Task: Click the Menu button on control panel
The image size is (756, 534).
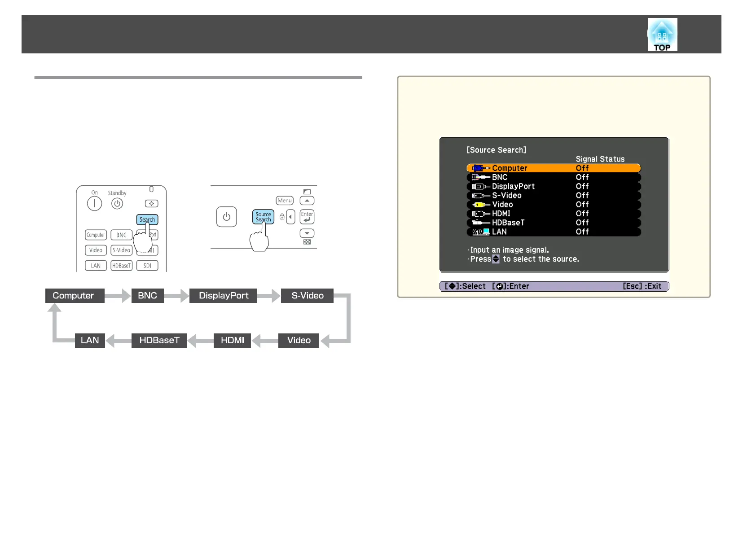Action: (x=285, y=201)
